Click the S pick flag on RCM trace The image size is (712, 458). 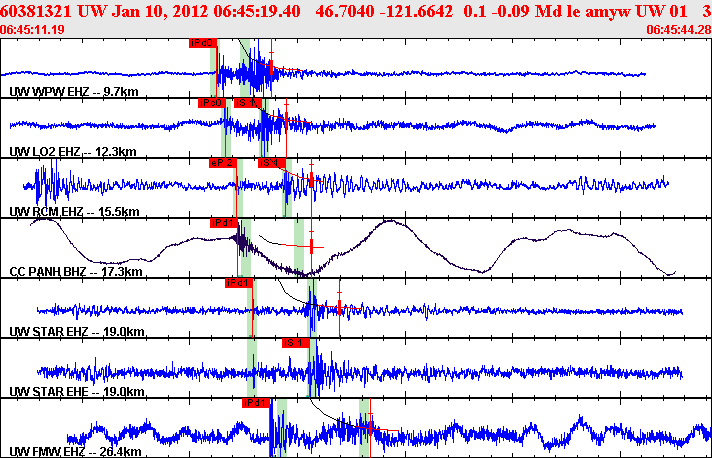point(271,162)
